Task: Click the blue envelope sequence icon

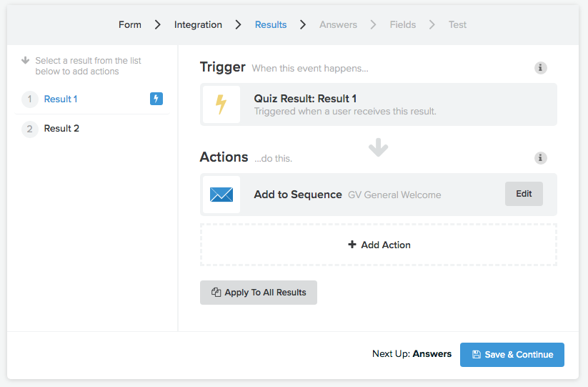Action: click(x=221, y=195)
